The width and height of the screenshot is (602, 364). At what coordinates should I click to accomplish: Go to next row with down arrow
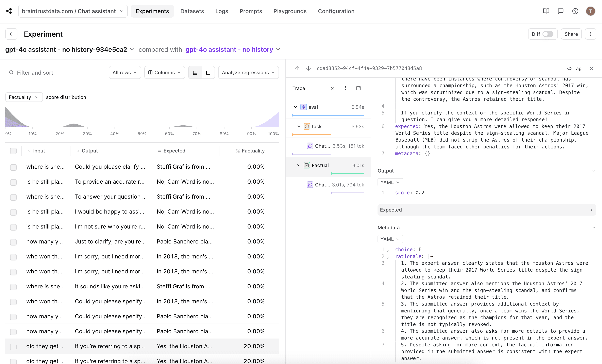click(308, 68)
